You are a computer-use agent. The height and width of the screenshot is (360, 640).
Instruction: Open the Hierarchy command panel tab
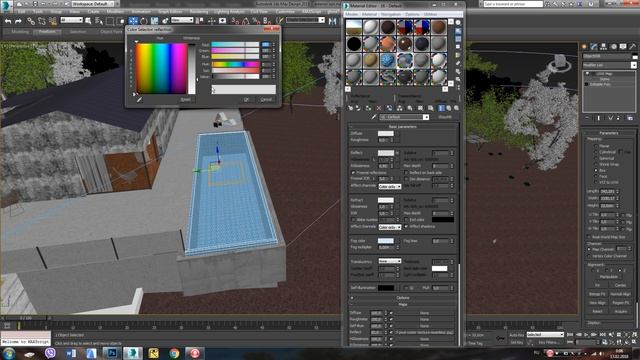pos(604,47)
